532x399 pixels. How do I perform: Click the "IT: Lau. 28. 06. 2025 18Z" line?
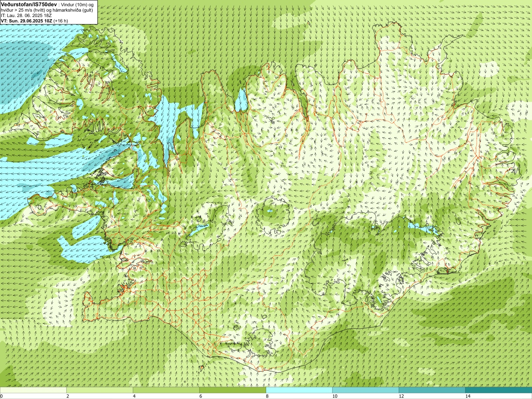tap(26, 15)
